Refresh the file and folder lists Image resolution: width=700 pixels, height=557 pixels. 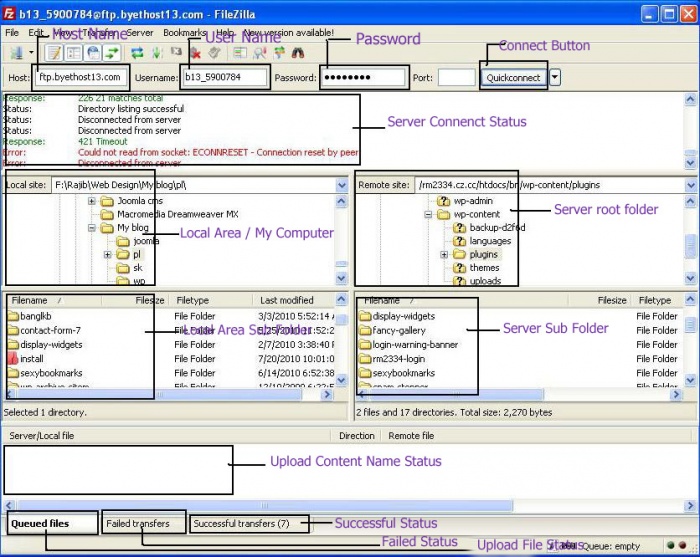pos(137,53)
